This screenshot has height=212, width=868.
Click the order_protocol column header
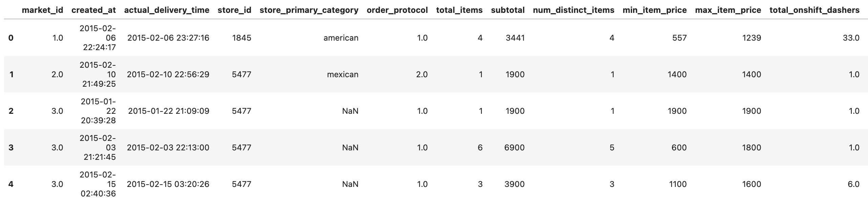tap(397, 10)
